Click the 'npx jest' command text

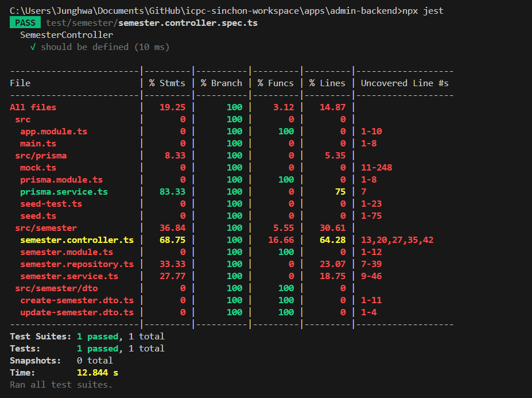(x=423, y=11)
